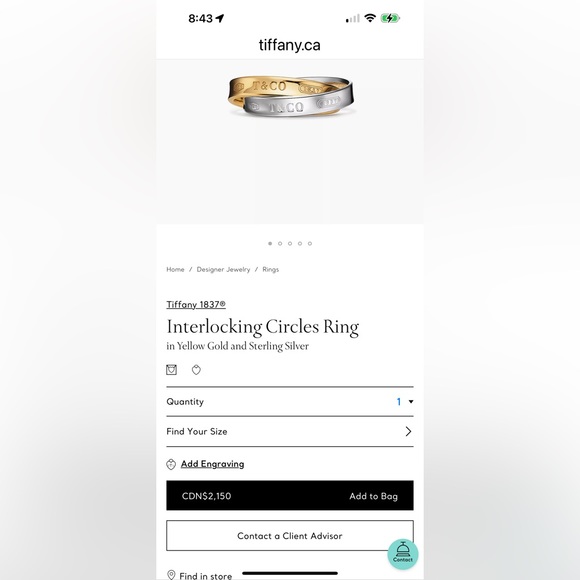Tap the battery icon in status bar
This screenshot has width=580, height=580.
click(x=390, y=18)
